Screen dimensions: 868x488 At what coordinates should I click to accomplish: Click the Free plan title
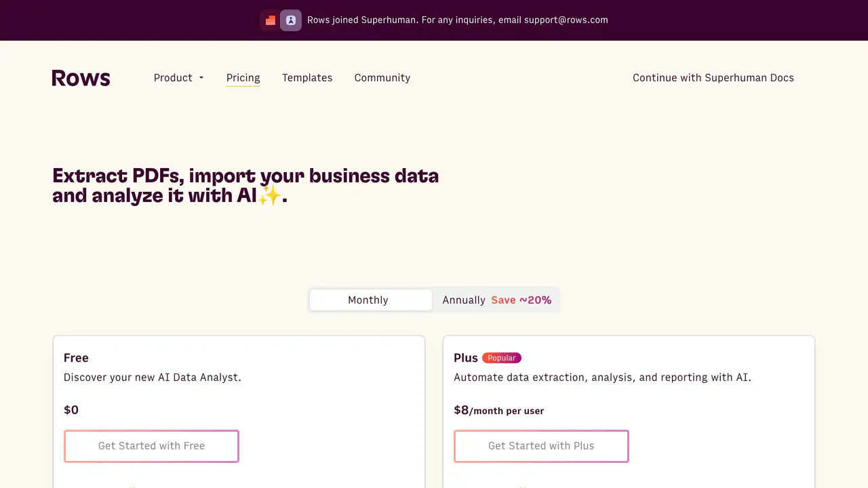tap(76, 358)
